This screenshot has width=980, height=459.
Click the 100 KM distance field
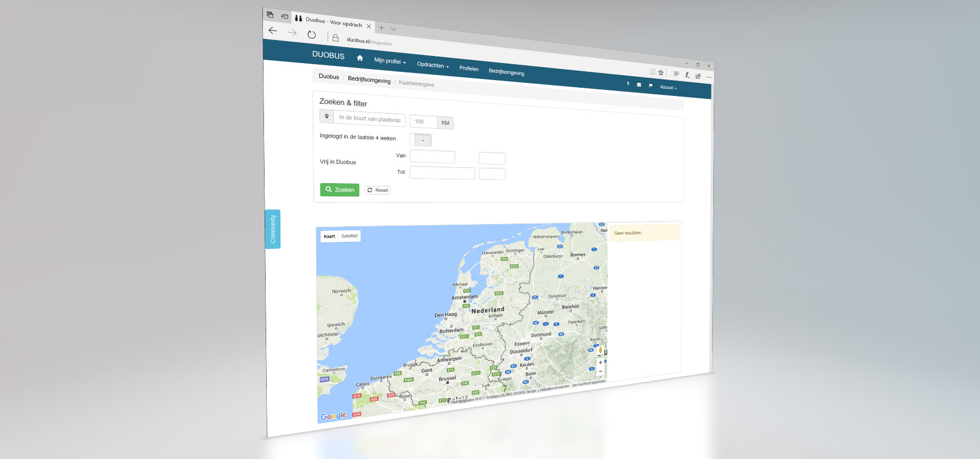pos(423,122)
